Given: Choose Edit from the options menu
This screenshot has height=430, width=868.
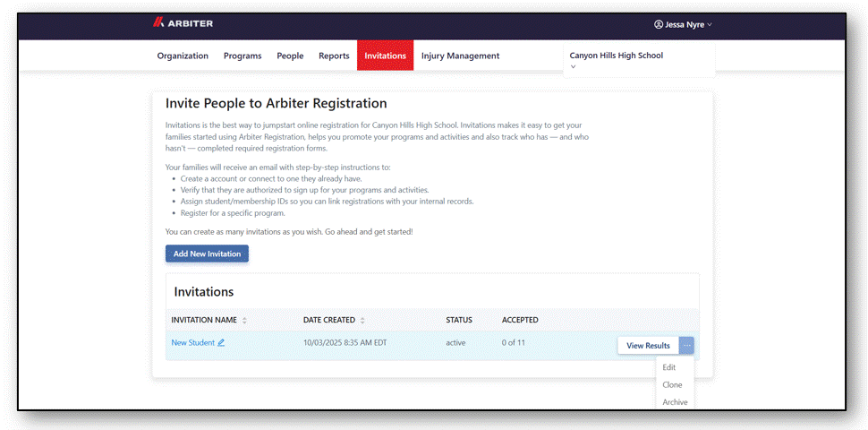Looking at the screenshot, I should tap(669, 367).
